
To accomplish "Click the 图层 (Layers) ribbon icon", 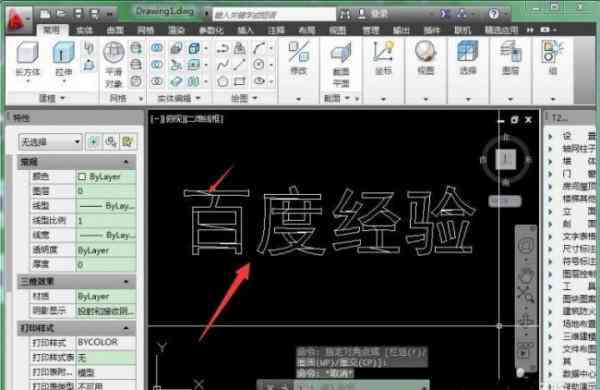I will click(510, 58).
